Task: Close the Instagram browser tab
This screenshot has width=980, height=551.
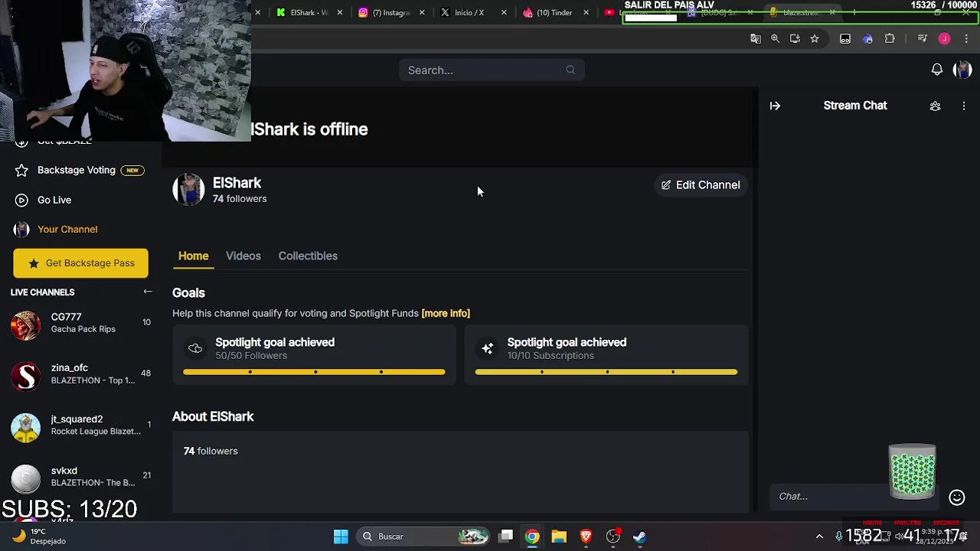Action: (x=422, y=12)
